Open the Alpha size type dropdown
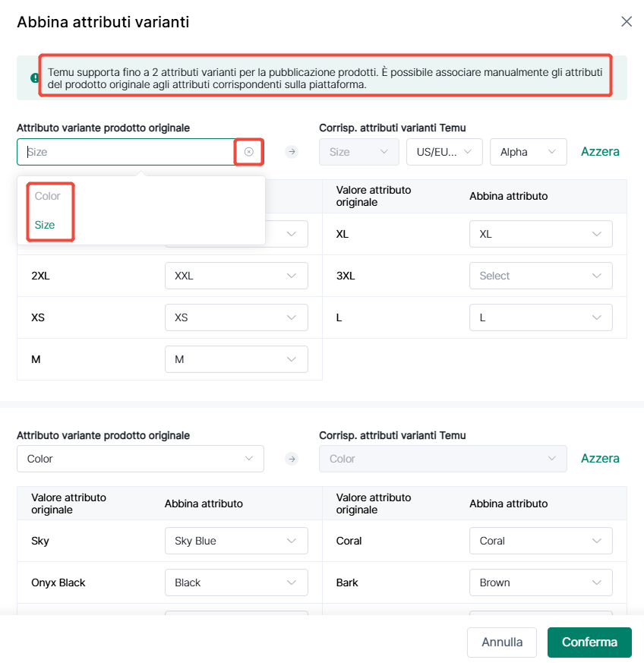The height and width of the screenshot is (663, 644). (x=528, y=152)
